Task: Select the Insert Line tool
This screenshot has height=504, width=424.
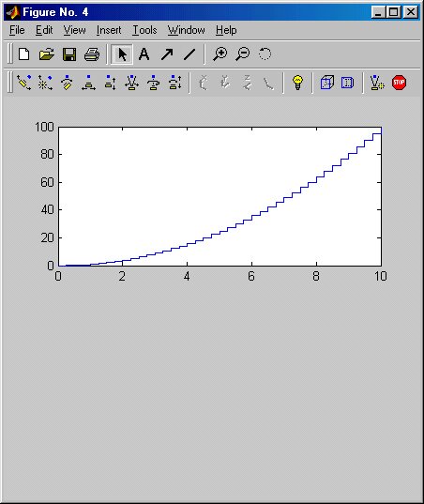Action: [189, 54]
